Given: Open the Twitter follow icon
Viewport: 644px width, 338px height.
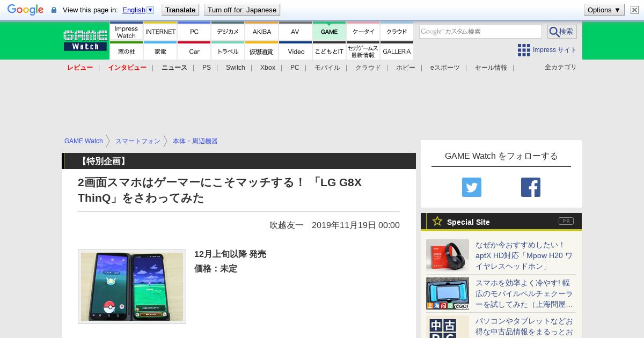Looking at the screenshot, I should coord(472,187).
